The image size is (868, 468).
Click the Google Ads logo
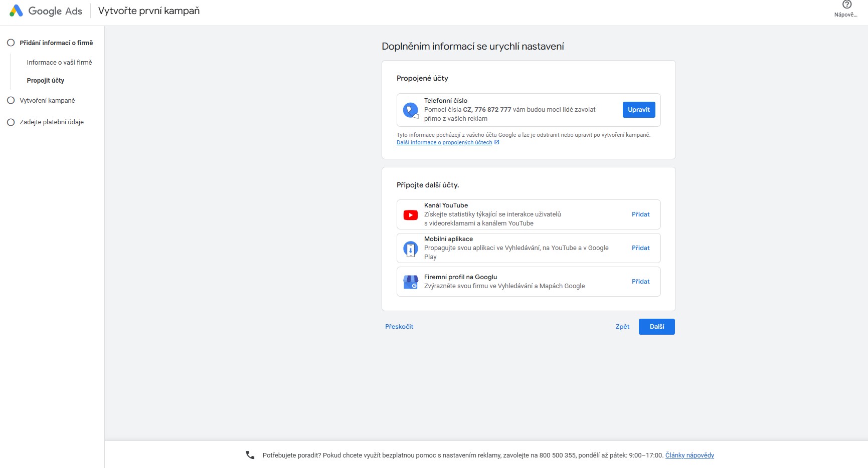[x=16, y=11]
